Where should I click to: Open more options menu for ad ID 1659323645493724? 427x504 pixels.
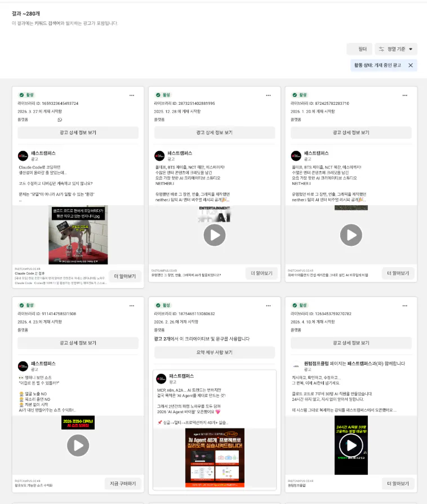(132, 95)
